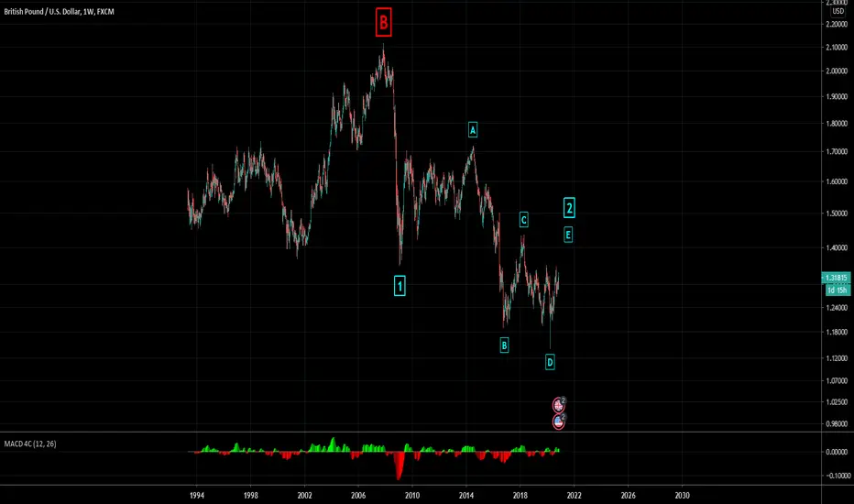
Task: Click the US flag economic event icon
Action: pyautogui.click(x=558, y=422)
